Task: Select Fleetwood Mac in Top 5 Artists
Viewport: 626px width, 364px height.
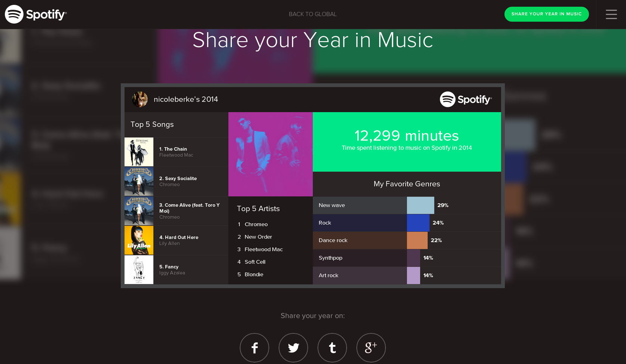Action: [264, 249]
